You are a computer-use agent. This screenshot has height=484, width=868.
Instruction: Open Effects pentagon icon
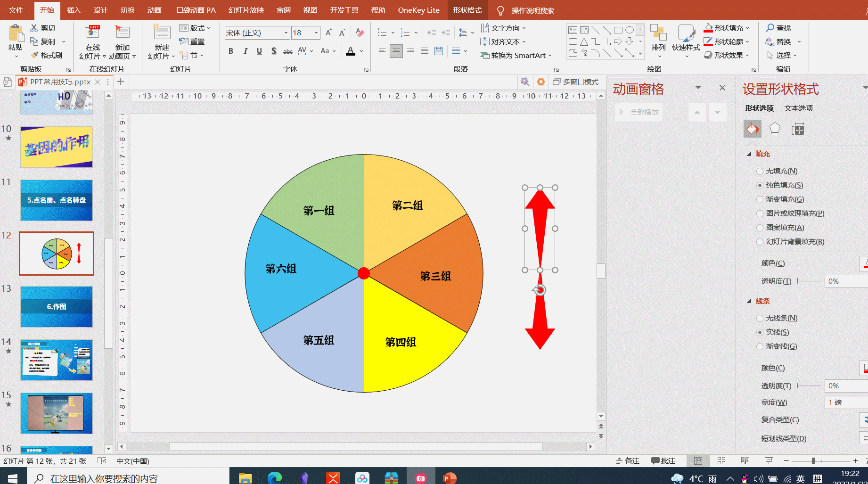point(775,129)
